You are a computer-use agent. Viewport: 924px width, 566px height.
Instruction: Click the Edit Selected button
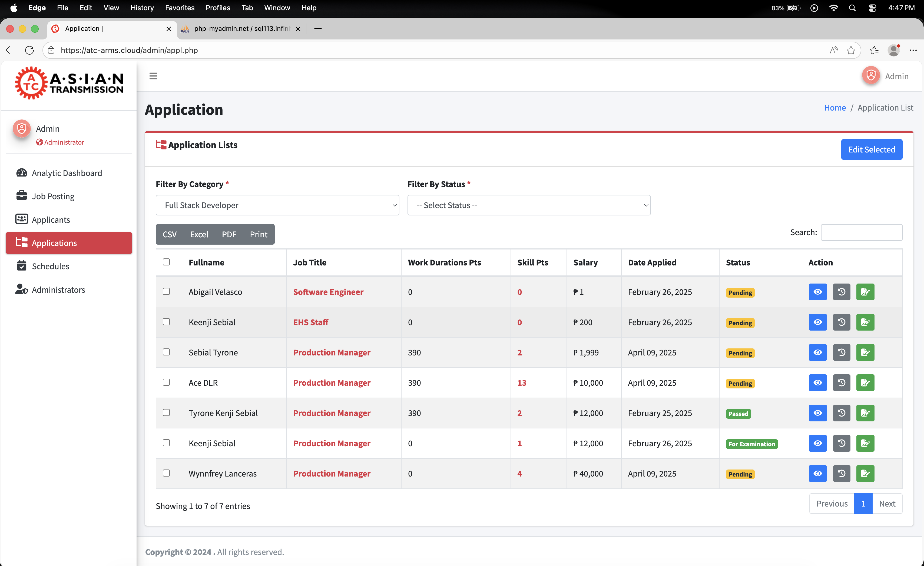871,149
